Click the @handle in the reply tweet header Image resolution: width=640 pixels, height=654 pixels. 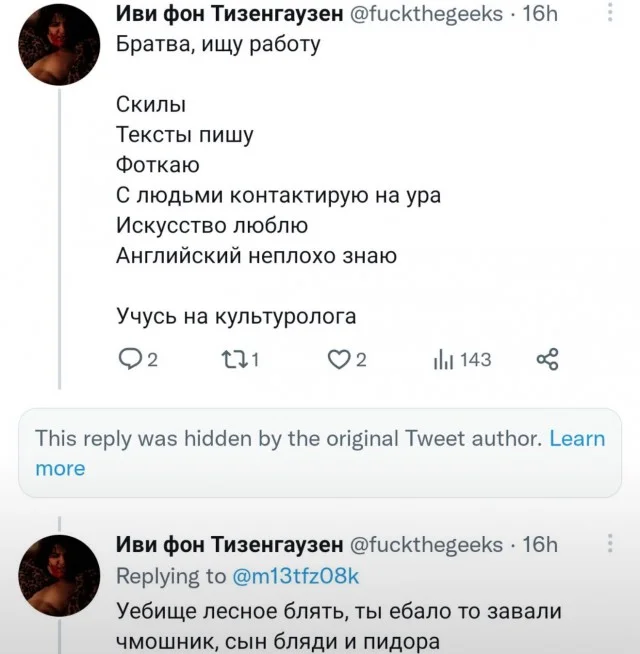click(427, 545)
